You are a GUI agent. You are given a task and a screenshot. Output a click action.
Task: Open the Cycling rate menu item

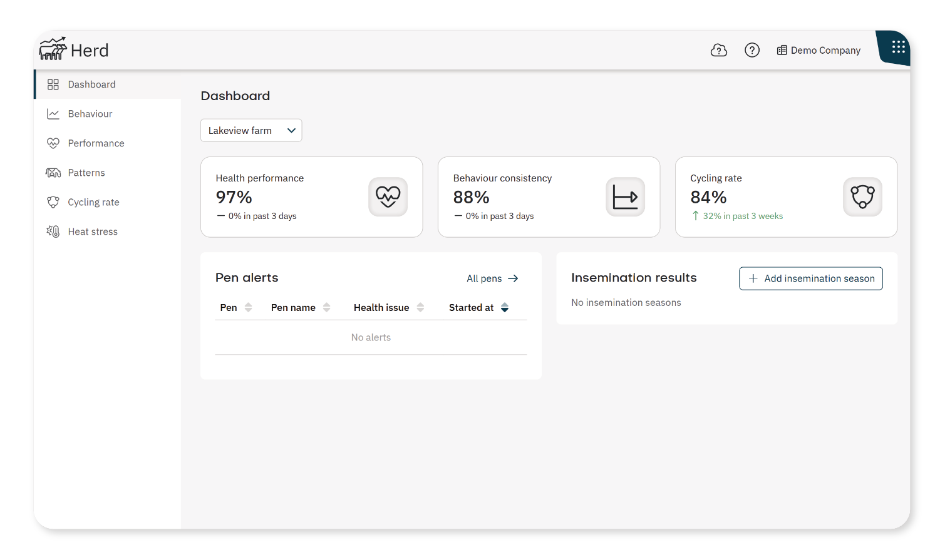(x=108, y=202)
